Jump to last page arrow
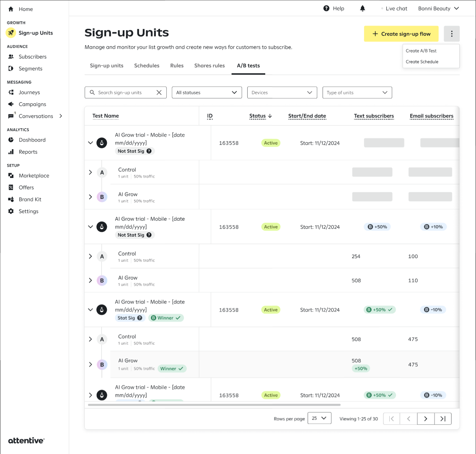Screen dimensions: 476x454 coord(443,418)
